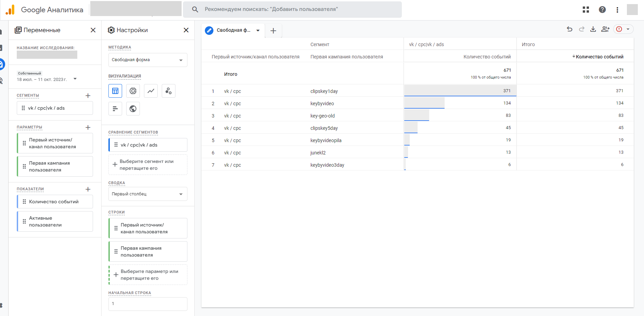Select the geo map visualization
644x316 pixels.
tap(133, 109)
